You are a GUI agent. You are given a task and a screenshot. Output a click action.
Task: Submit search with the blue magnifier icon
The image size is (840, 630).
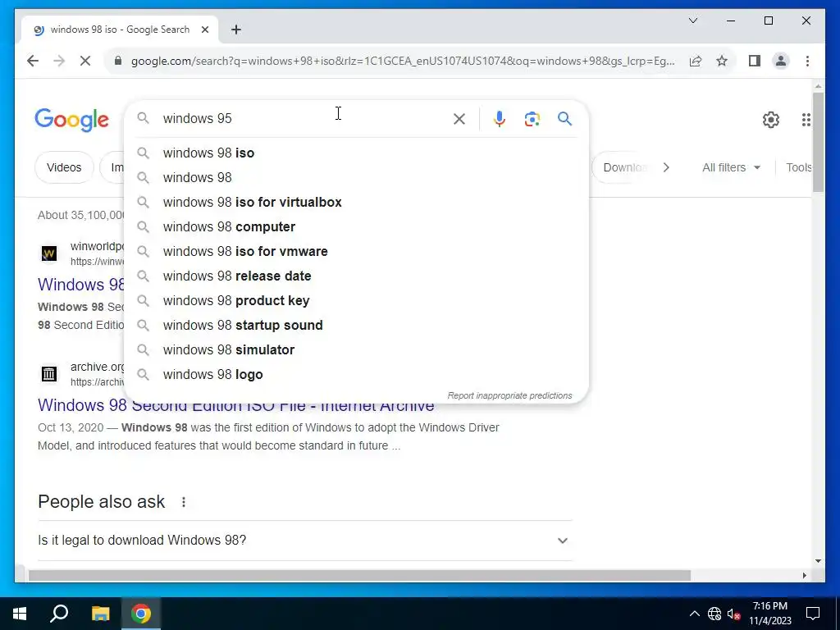(x=564, y=118)
